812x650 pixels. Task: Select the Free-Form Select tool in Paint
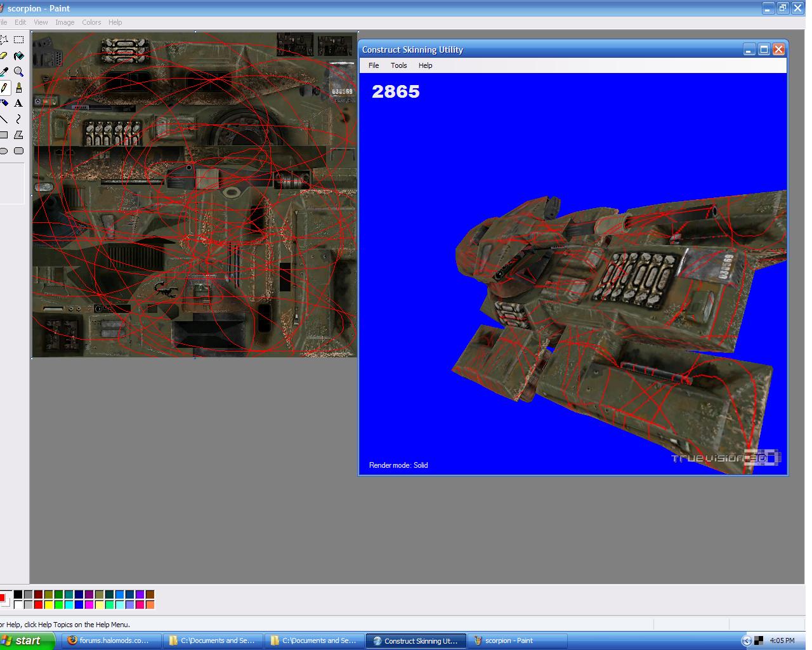[x=3, y=40]
